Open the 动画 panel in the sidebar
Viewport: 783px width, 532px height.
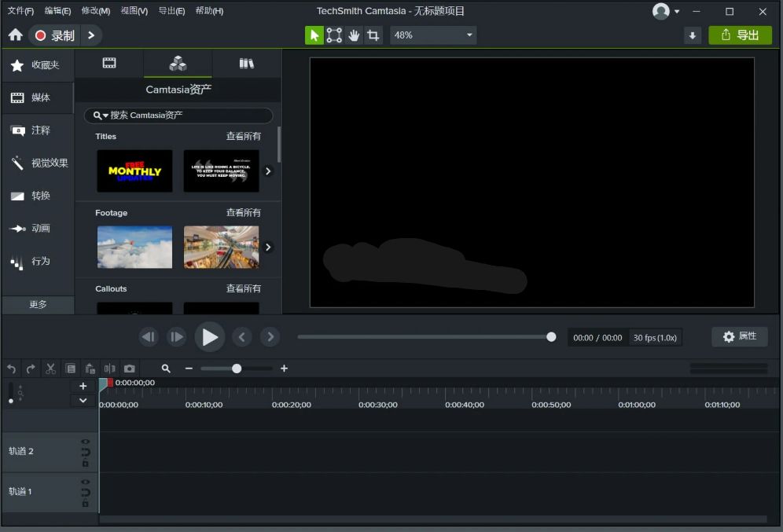(x=35, y=228)
